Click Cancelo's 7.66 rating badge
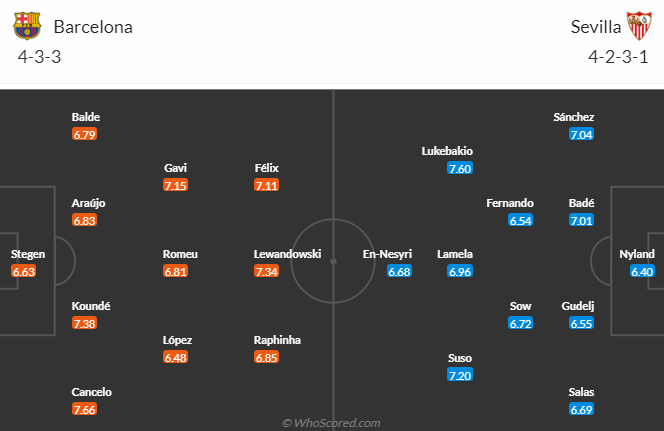 tap(85, 409)
